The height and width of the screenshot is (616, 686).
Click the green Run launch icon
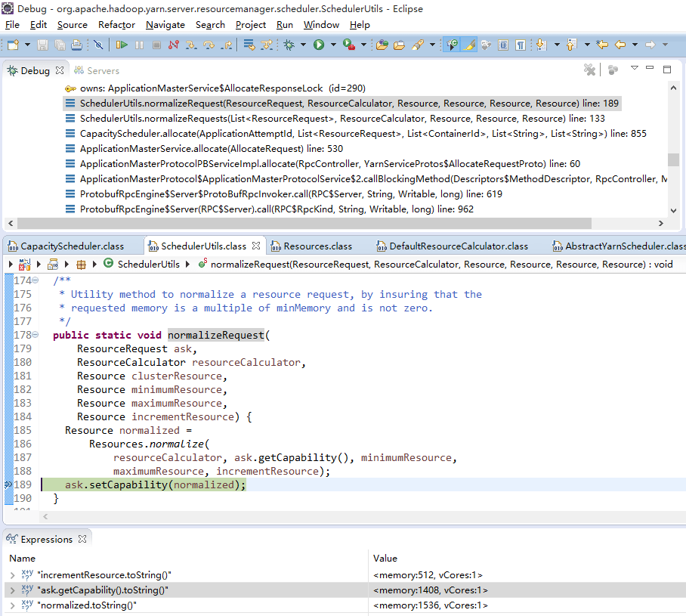point(319,45)
